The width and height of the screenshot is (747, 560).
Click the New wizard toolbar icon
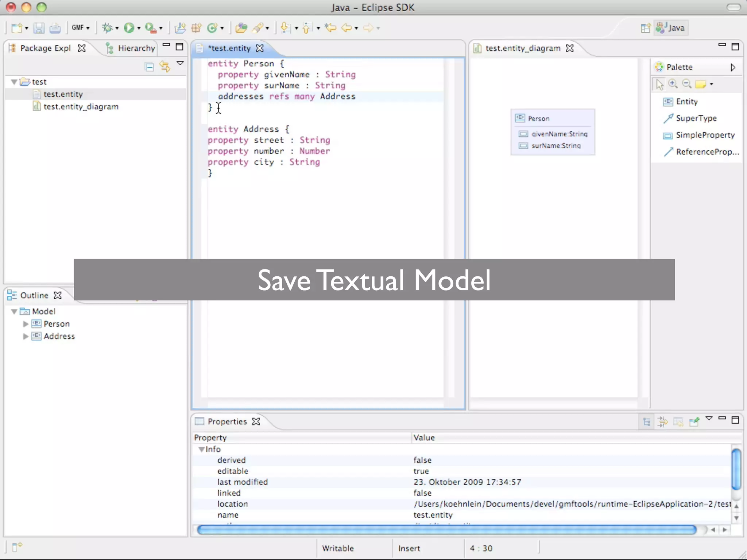pos(17,28)
